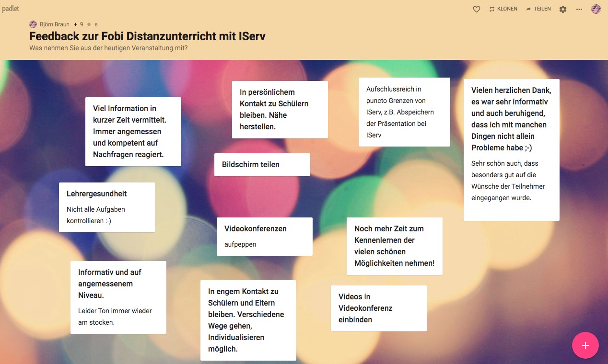Click Björn Braun's small avatar icon
This screenshot has height=364, width=608.
click(x=33, y=24)
